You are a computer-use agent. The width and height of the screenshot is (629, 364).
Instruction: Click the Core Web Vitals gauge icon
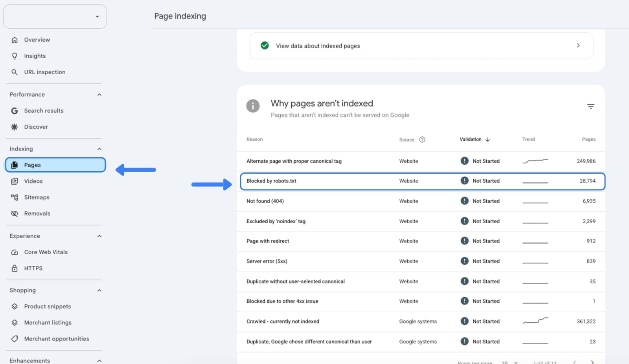pos(15,252)
